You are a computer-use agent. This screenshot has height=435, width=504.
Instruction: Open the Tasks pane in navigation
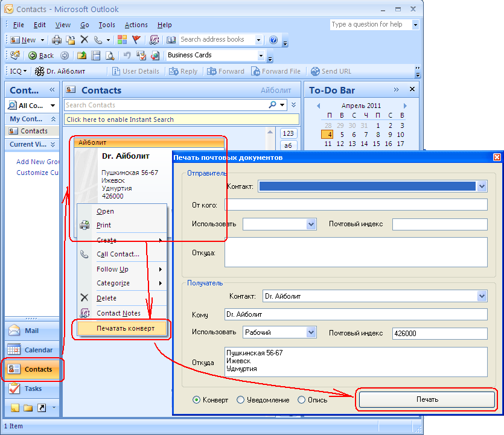pyautogui.click(x=33, y=389)
